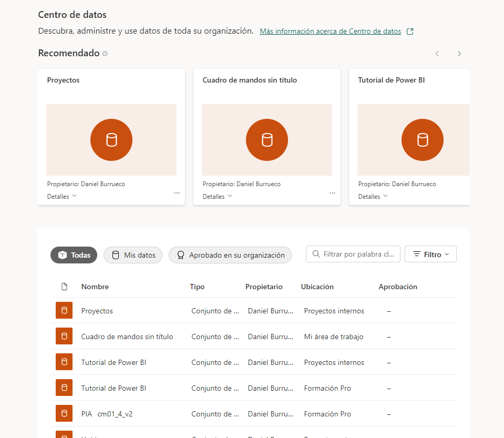The width and height of the screenshot is (504, 438).
Task: Click the next arrow in Recomendado carousel
Action: [x=459, y=54]
